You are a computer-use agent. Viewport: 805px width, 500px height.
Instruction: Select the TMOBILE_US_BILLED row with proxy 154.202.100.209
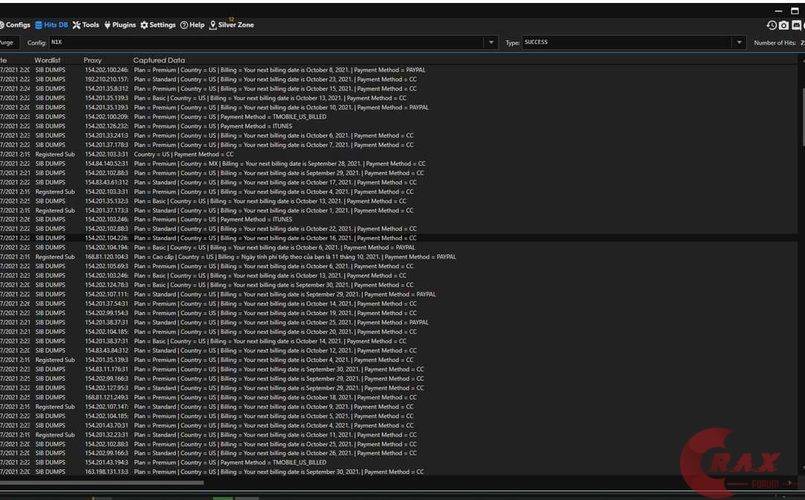click(398, 117)
